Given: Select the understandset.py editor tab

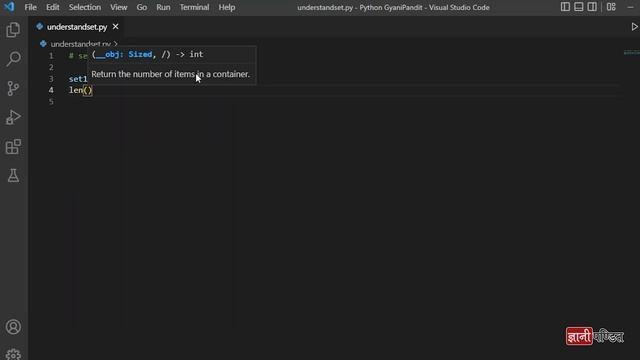Looking at the screenshot, I should point(78,27).
